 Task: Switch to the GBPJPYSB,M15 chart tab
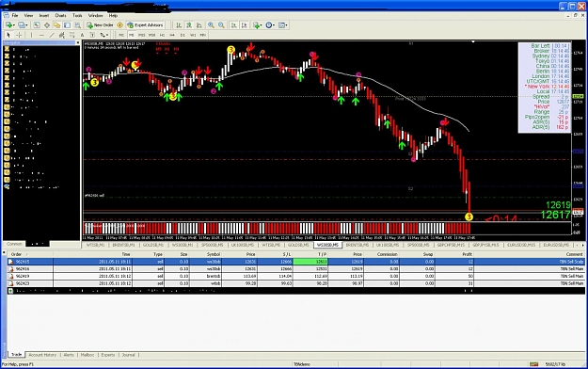pos(485,245)
